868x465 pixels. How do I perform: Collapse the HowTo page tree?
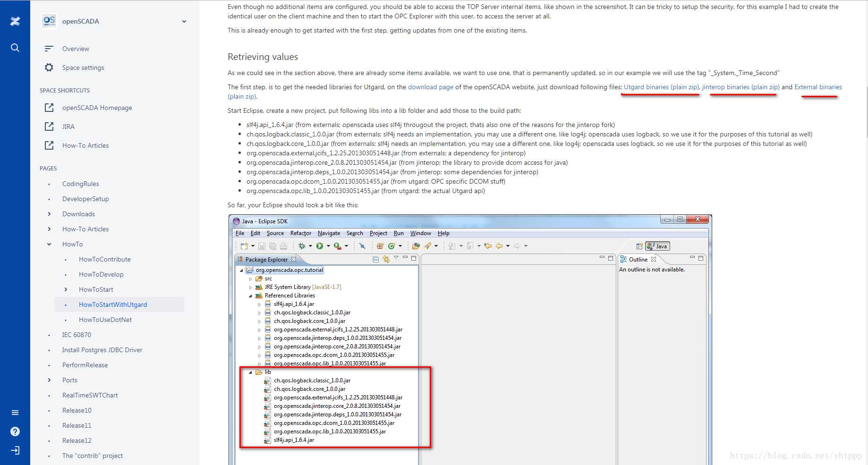(49, 244)
